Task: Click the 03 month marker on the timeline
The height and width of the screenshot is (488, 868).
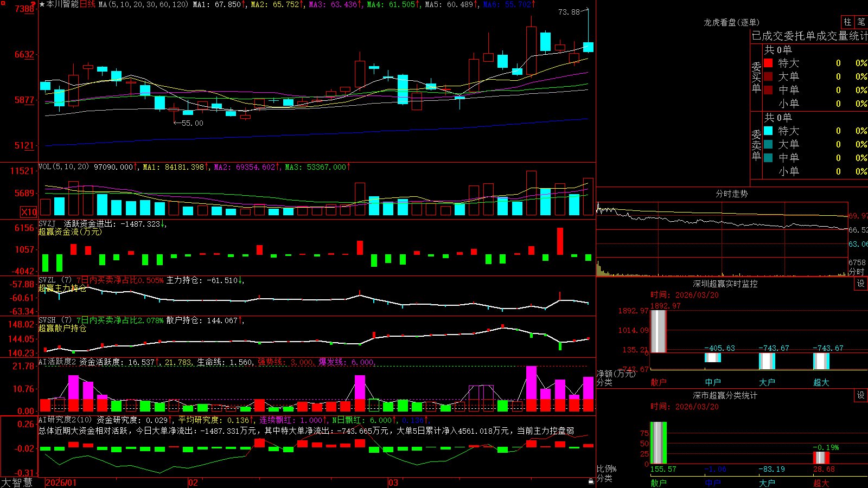Action: (393, 483)
